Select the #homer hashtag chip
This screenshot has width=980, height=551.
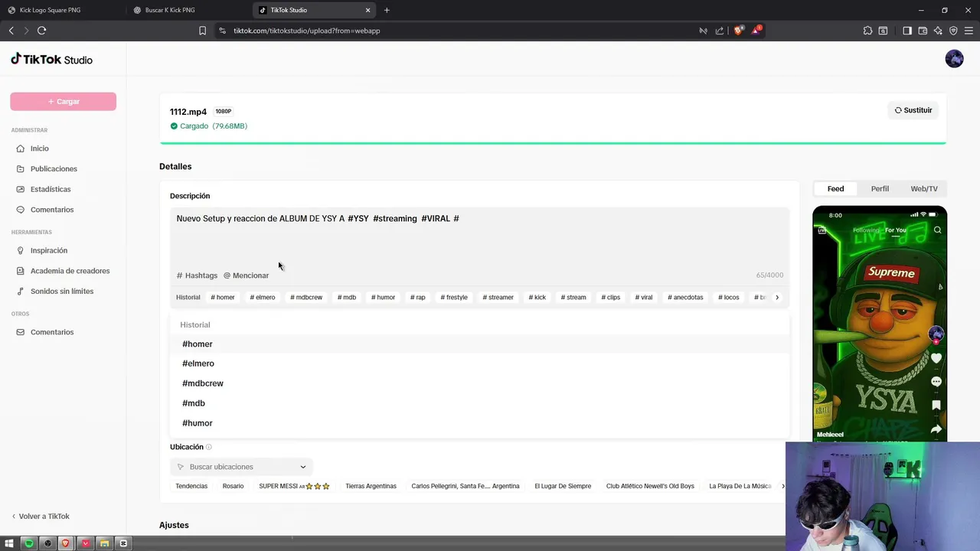click(223, 297)
